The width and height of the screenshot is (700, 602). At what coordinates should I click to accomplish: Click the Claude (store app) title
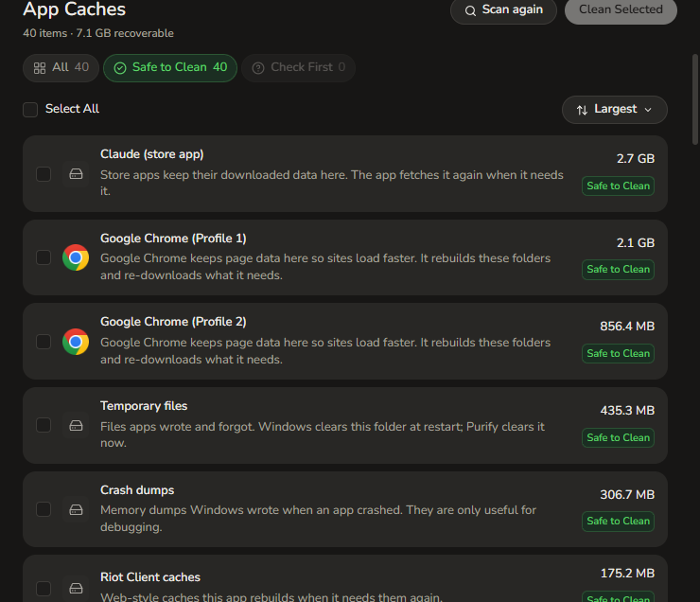(151, 154)
